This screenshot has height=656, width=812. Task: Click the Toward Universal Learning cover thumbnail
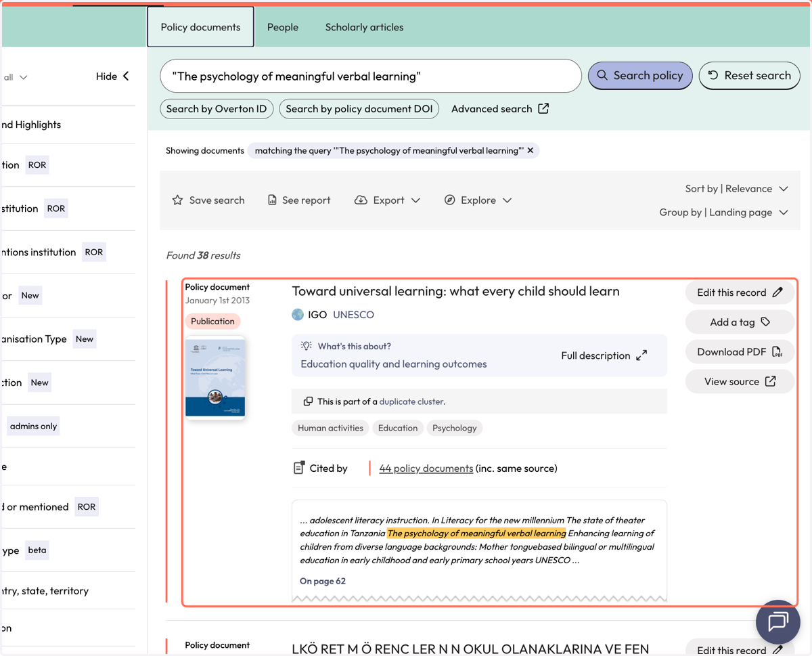click(x=215, y=378)
